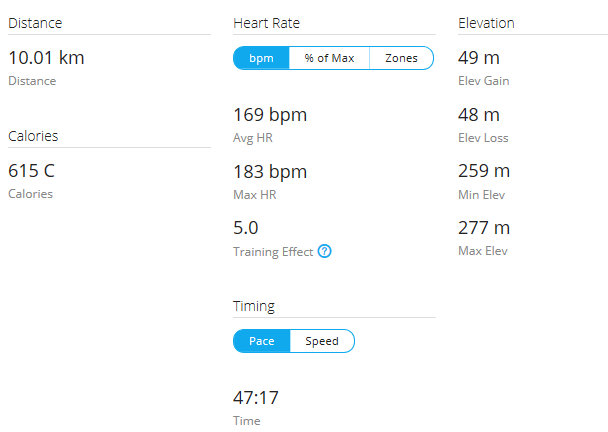Select the 183 bpm max HR value
608x432 pixels.
click(270, 172)
